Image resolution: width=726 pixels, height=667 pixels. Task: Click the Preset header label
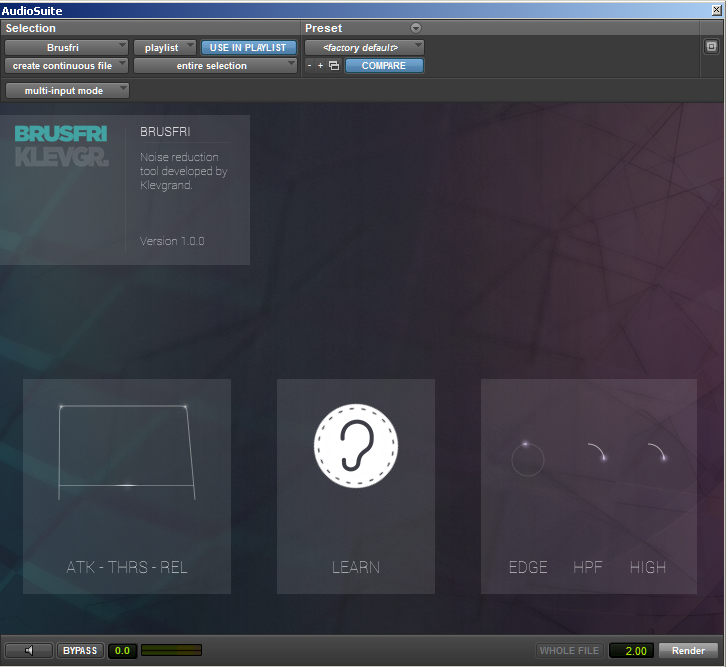pos(323,28)
